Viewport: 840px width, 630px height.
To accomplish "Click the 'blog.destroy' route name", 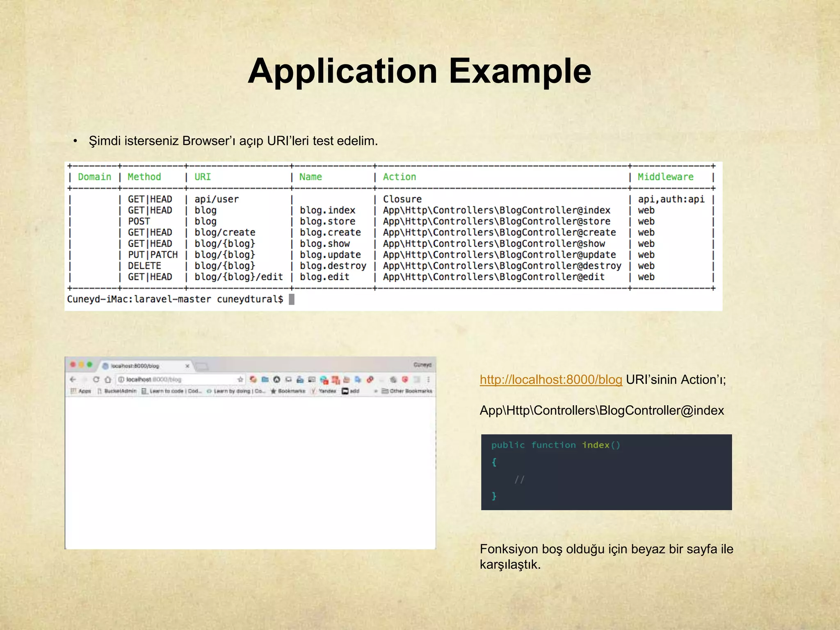I will click(333, 266).
